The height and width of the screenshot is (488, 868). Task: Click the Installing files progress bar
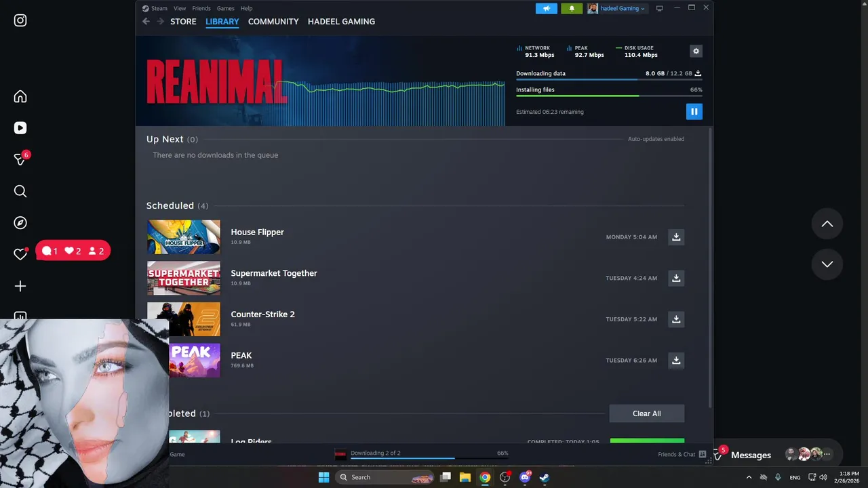(x=609, y=96)
